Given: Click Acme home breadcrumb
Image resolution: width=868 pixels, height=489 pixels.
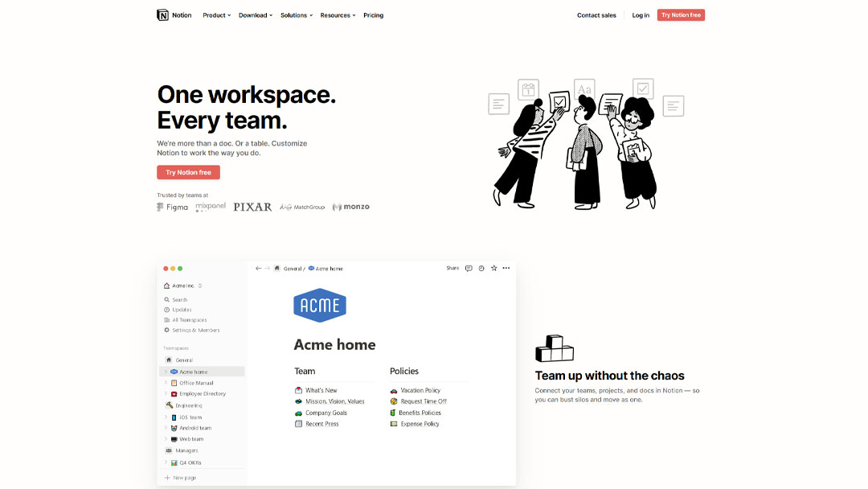Looking at the screenshot, I should tap(325, 269).
